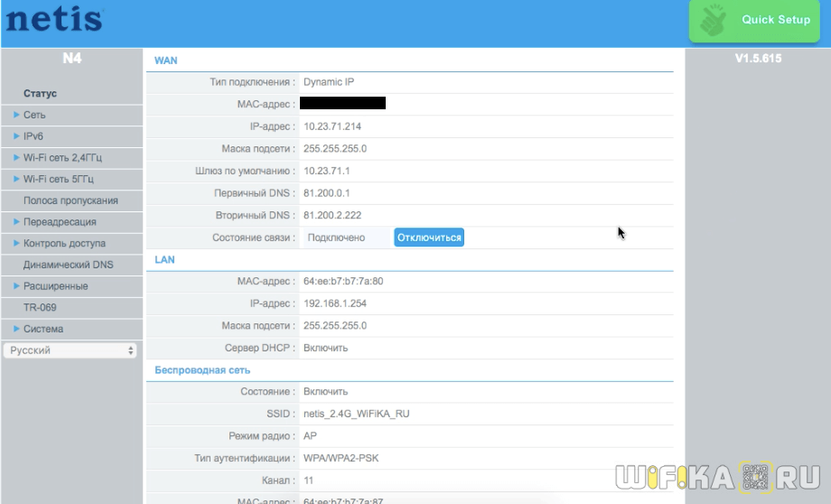Click arrow icon beside Контроль доступа
Screen dimensions: 831x504
point(16,243)
